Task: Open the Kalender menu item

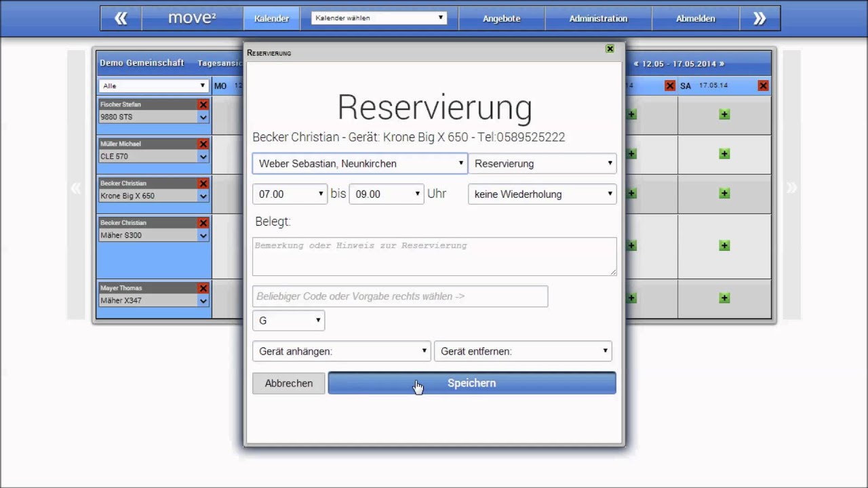Action: [271, 18]
